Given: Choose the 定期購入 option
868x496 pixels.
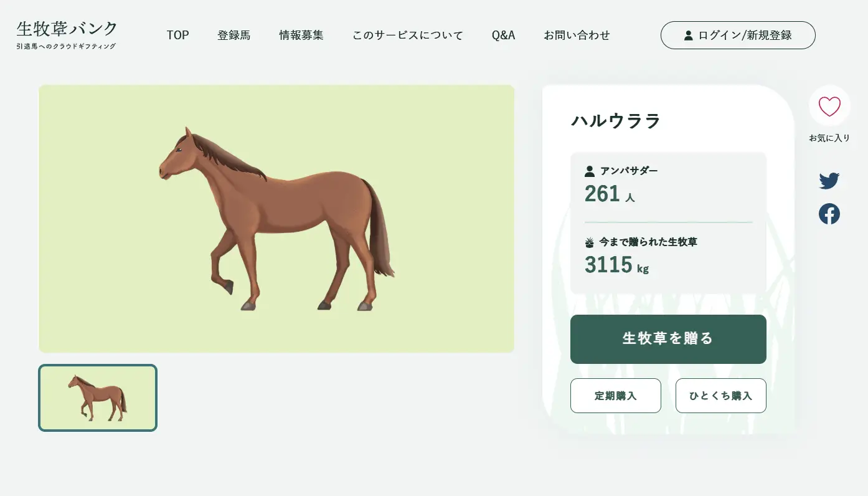Looking at the screenshot, I should [616, 396].
